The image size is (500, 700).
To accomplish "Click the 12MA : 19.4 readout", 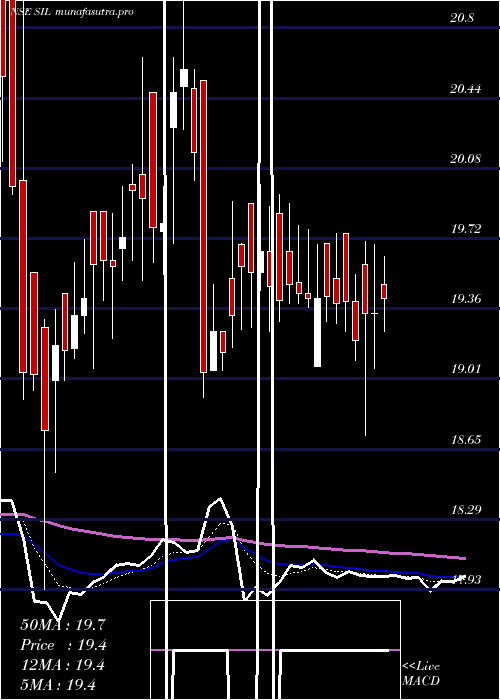I will 63,665.
